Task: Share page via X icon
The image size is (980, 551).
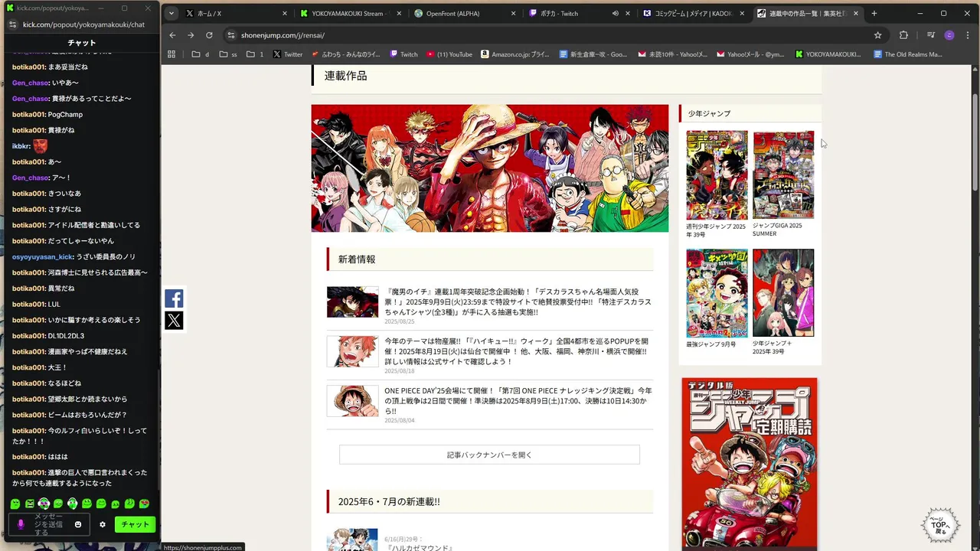Action: 174,321
